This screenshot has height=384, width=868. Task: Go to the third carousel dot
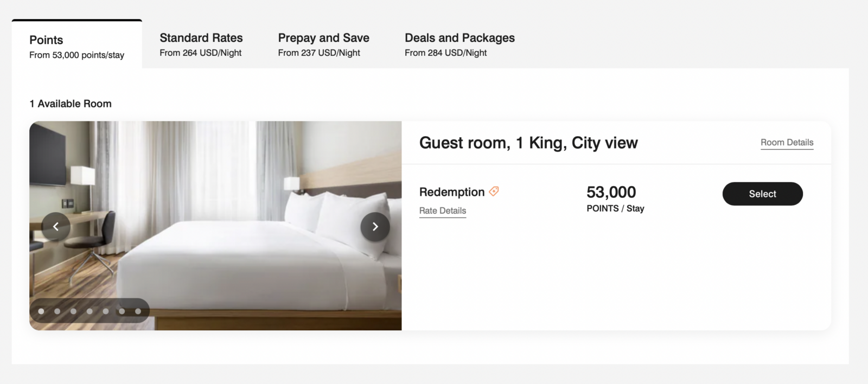pyautogui.click(x=74, y=311)
